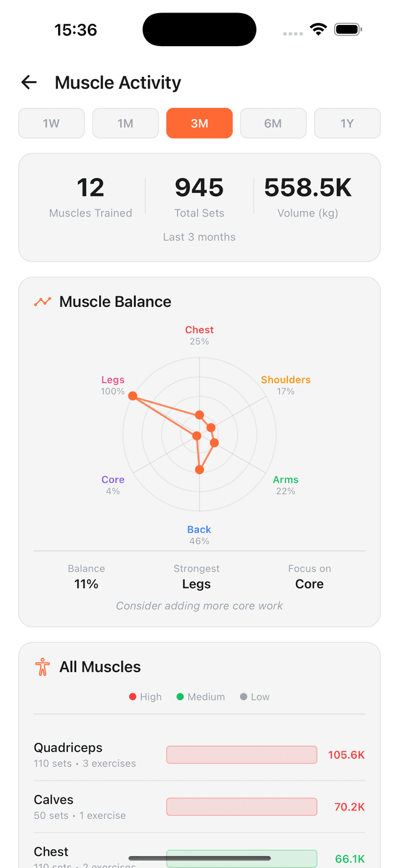The image size is (399, 868).
Task: Tap the battery indicator in the status bar
Action: click(347, 29)
